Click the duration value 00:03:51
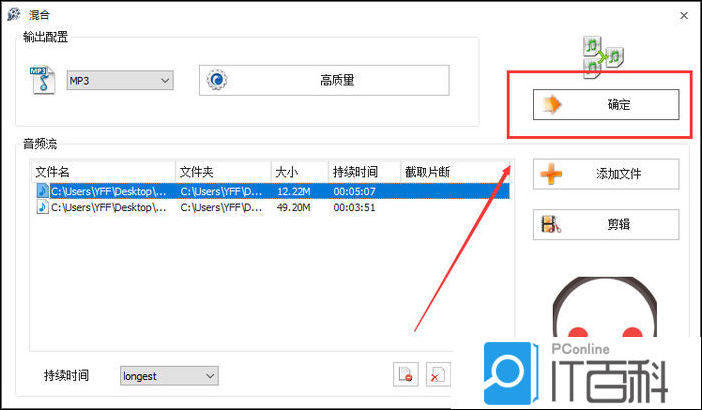702x410 pixels. [355, 208]
